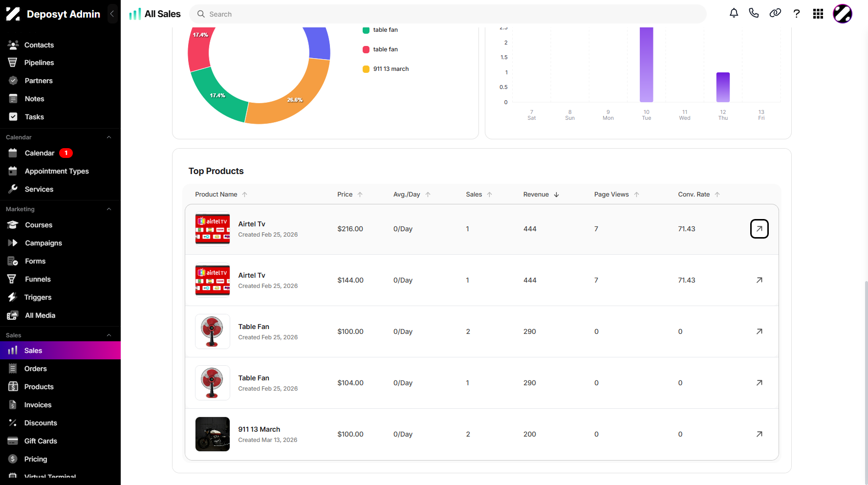
Task: Open the link icon in header
Action: [775, 14]
